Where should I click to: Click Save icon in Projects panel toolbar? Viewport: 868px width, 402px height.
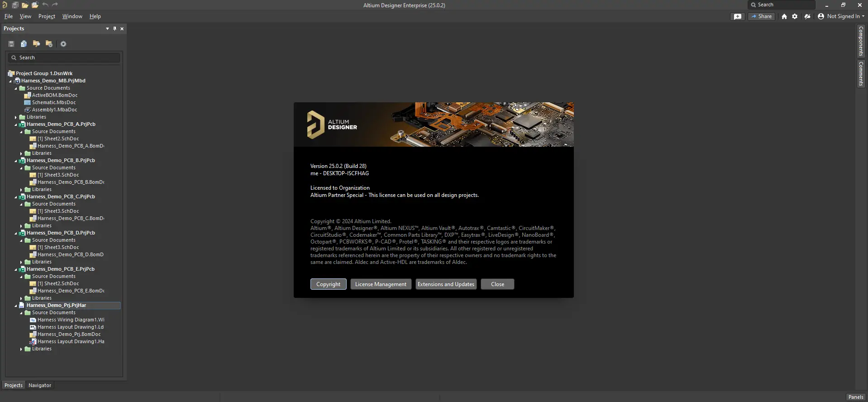point(11,44)
